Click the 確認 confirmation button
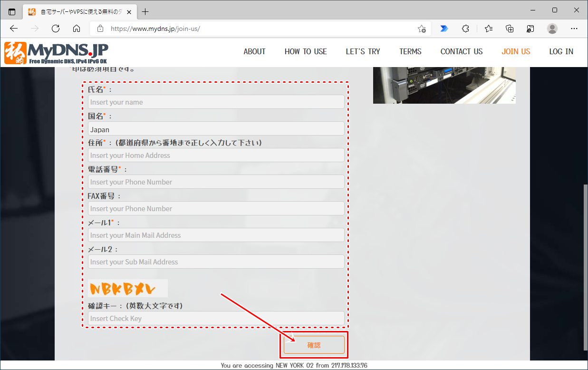The width and height of the screenshot is (588, 370). pyautogui.click(x=314, y=344)
